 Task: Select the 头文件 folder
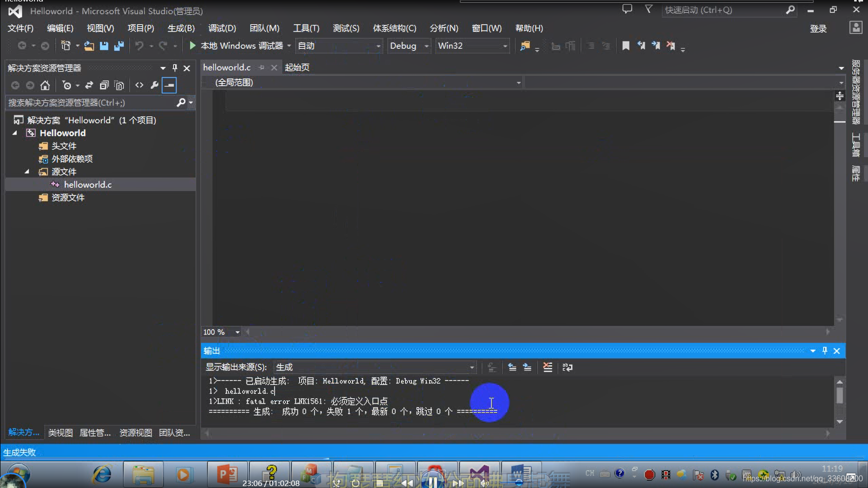click(x=64, y=146)
